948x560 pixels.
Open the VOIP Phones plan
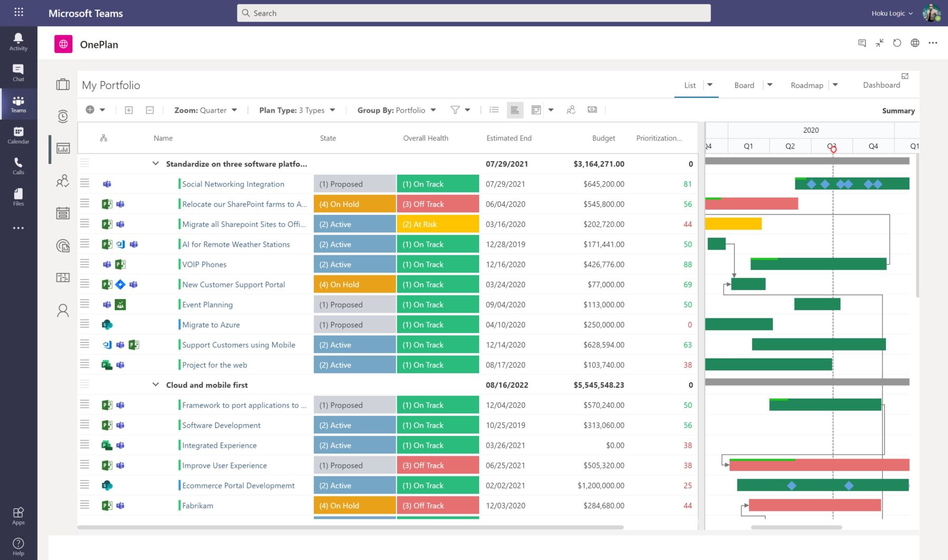(204, 264)
